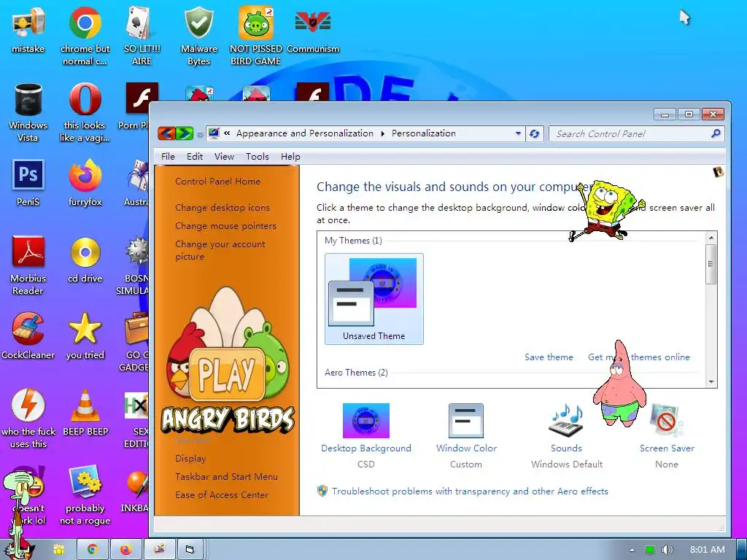The width and height of the screenshot is (747, 560).
Task: Click Change mouse pointers link
Action: pos(226,226)
